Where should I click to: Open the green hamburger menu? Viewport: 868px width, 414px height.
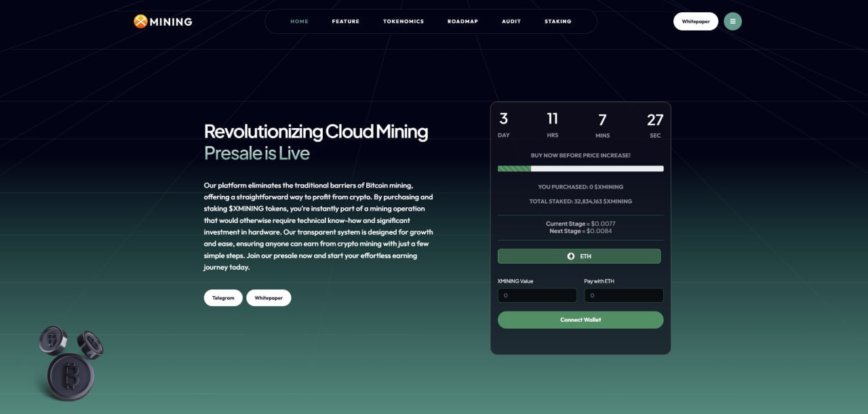(x=732, y=22)
